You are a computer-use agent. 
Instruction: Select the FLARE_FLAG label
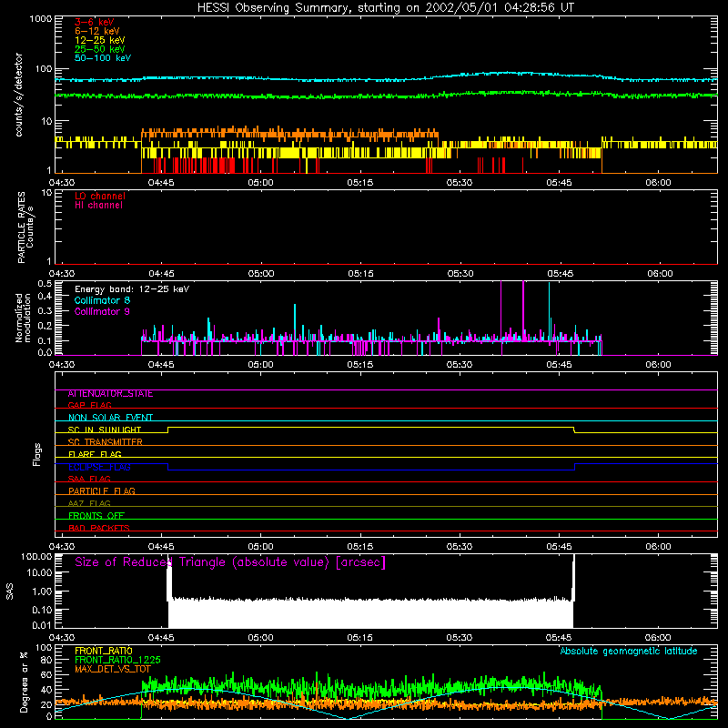tap(95, 454)
